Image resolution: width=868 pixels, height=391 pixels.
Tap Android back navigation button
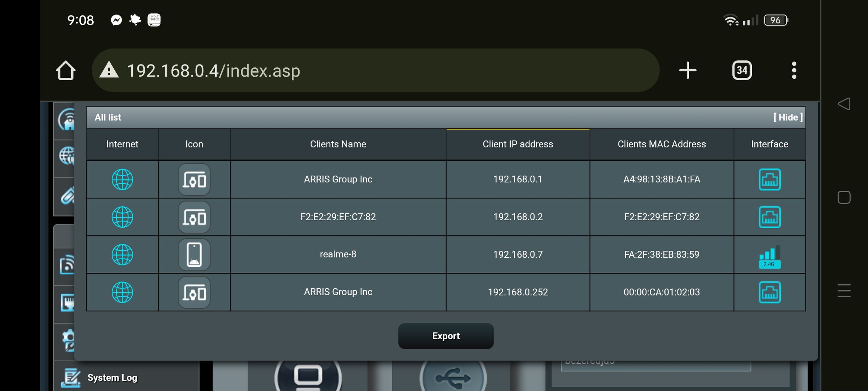coord(844,104)
